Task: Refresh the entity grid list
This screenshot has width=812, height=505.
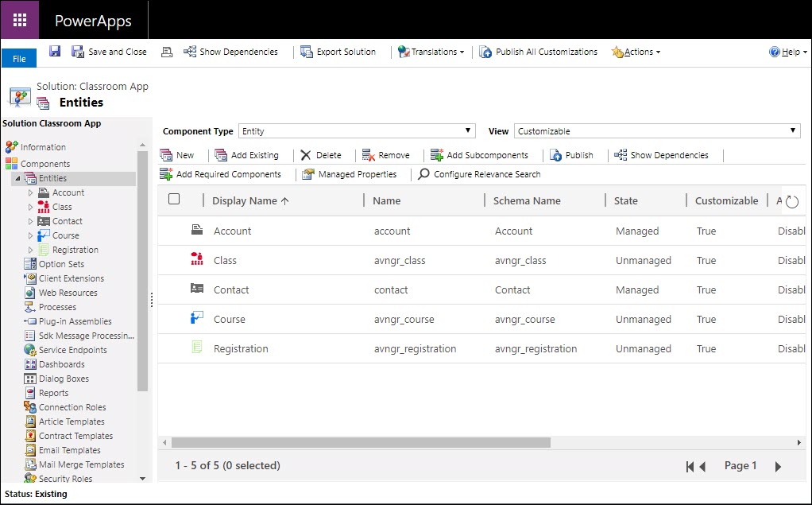Action: [791, 202]
